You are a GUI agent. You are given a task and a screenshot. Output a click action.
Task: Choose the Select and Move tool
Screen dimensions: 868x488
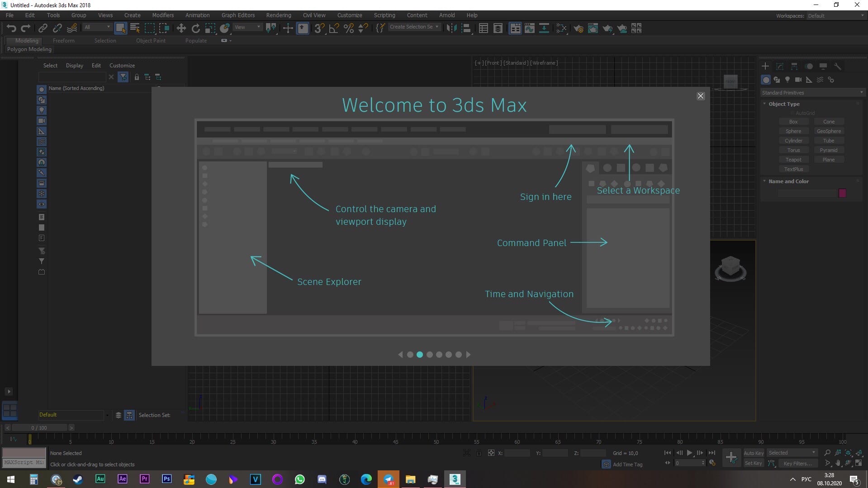[x=181, y=28]
